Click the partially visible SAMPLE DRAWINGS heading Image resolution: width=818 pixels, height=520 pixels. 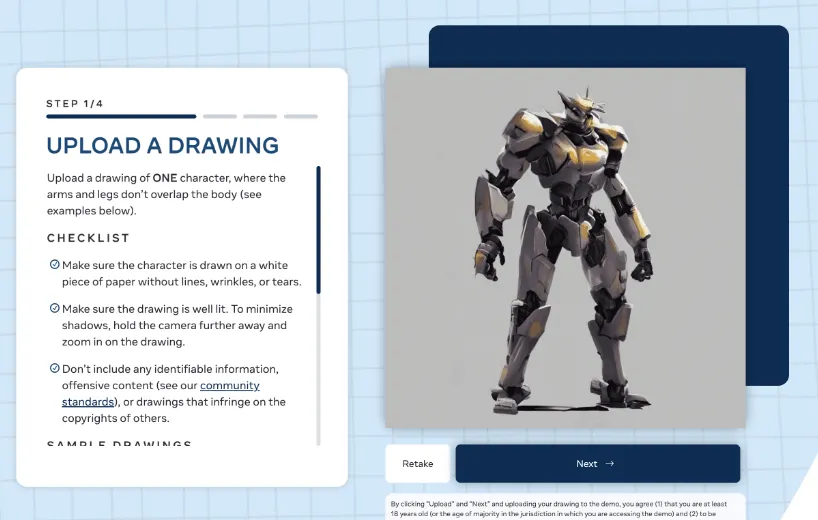119,443
